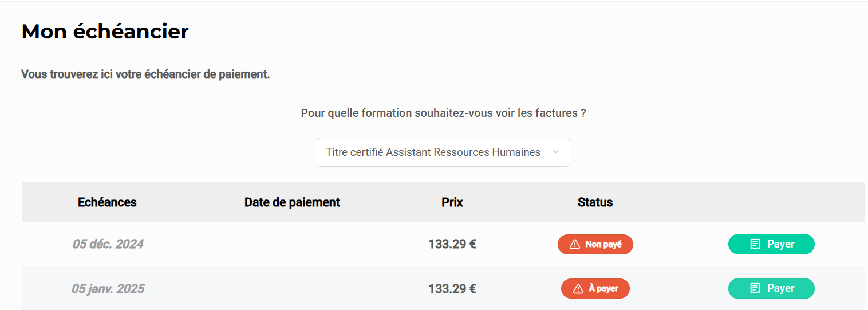This screenshot has width=868, height=310.
Task: Click the Mon échéancier page heading
Action: point(105,32)
